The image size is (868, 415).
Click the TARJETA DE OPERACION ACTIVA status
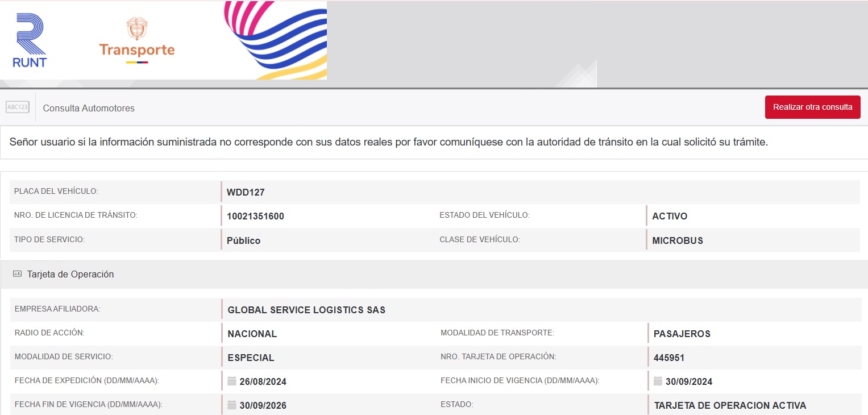coord(730,405)
